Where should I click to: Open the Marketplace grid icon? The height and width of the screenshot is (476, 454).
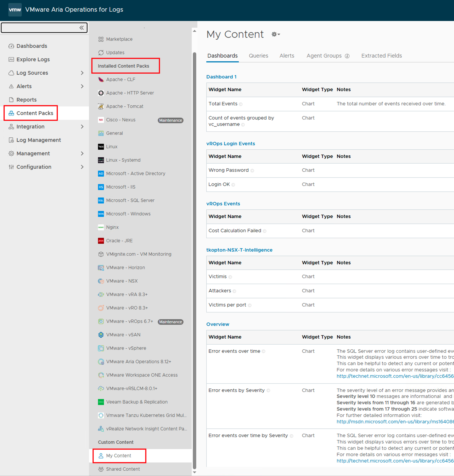point(101,39)
